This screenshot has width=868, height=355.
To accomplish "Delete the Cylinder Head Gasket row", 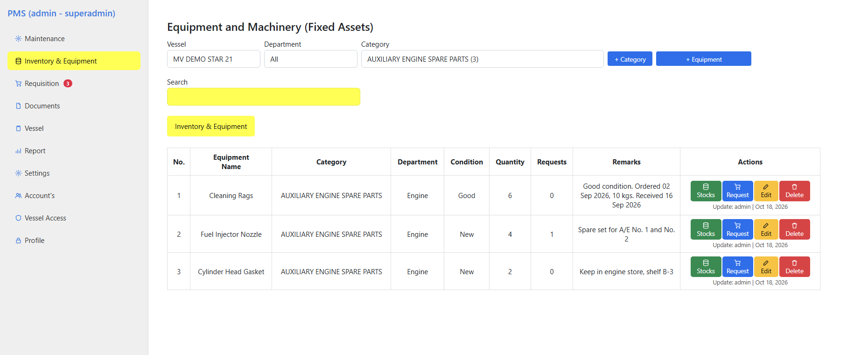I will 794,267.
